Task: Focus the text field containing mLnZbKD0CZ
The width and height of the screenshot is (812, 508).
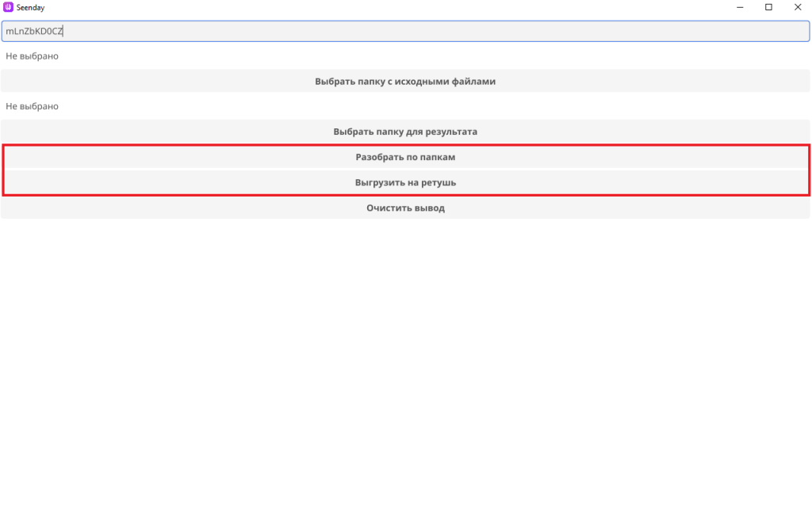Action: point(405,31)
